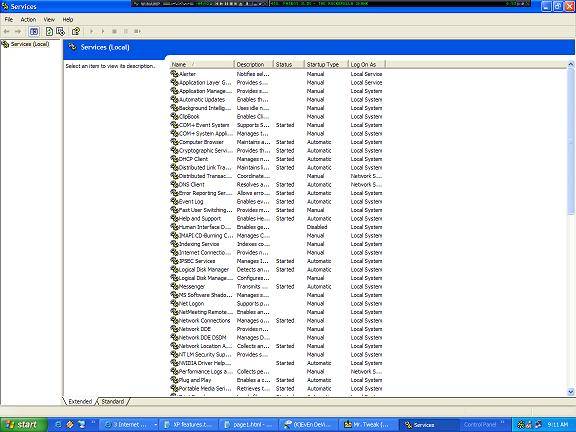Image resolution: width=576 pixels, height=432 pixels.
Task: Select the DHCP Client service row
Action: 276,159
